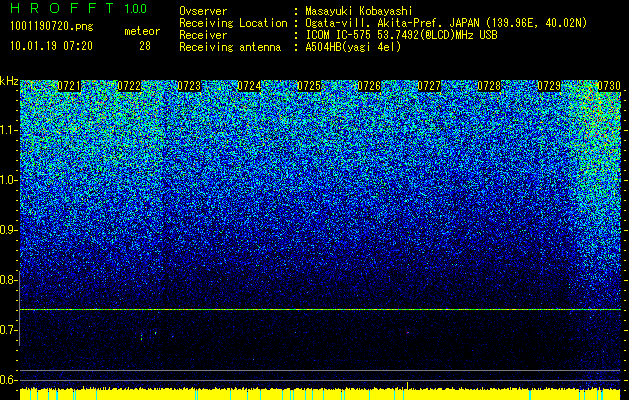Click the 0729 time marker
The image size is (629, 400).
click(549, 86)
